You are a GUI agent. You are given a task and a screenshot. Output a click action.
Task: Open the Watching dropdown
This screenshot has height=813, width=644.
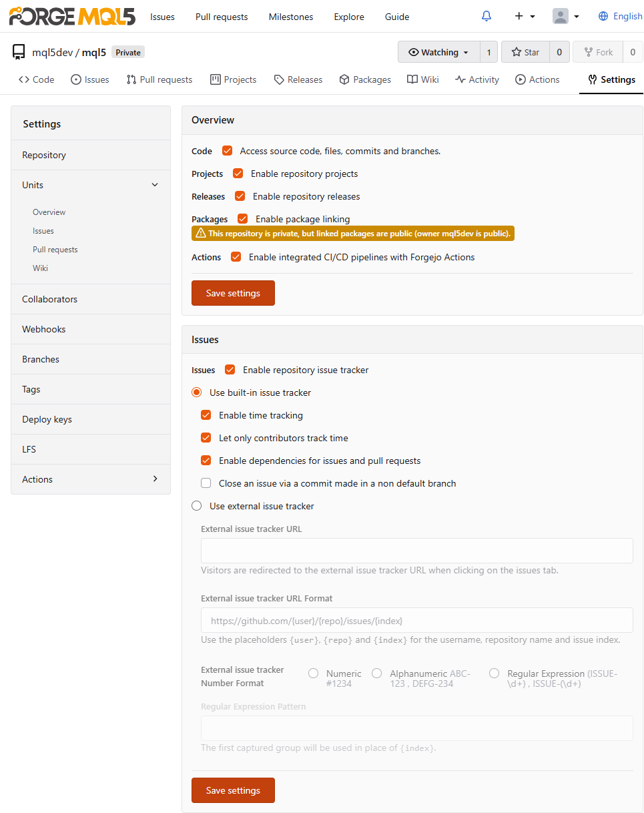tap(438, 52)
